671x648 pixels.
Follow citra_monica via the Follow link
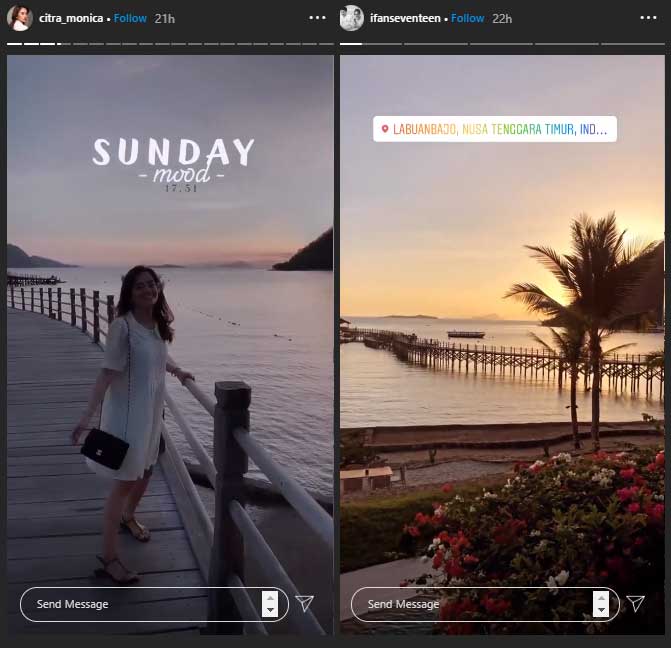(130, 18)
